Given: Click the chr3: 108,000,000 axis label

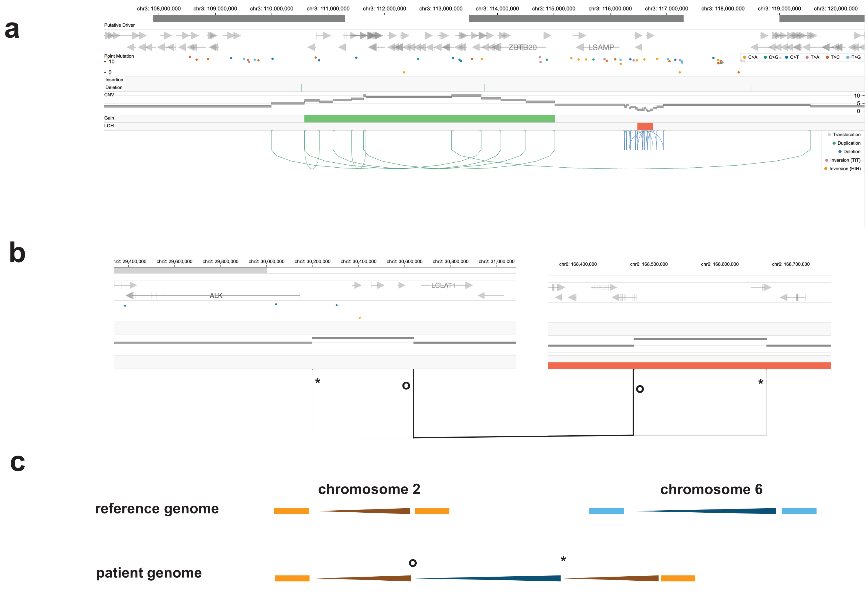Looking at the screenshot, I should 159,9.
